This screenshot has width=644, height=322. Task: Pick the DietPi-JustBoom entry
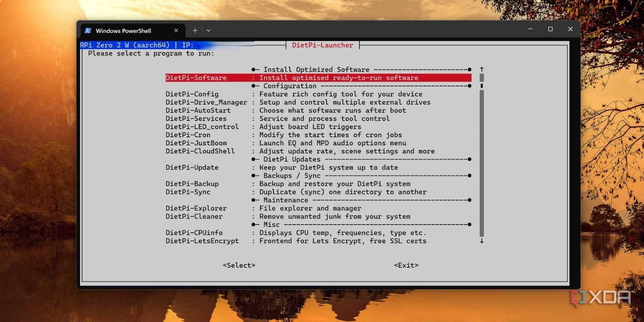(286, 143)
